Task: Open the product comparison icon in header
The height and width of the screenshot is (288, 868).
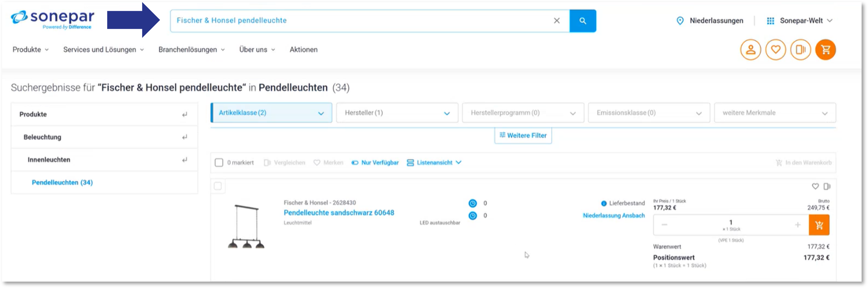Action: click(800, 50)
